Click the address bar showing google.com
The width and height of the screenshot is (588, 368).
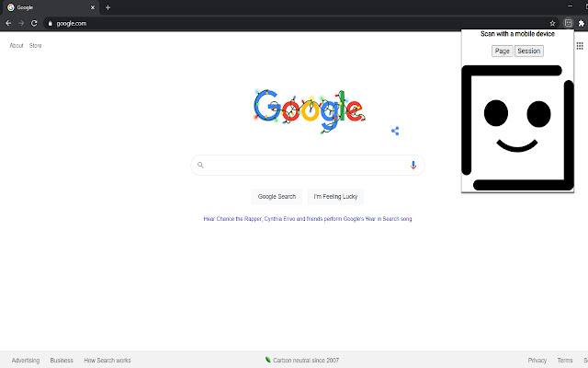click(300, 23)
